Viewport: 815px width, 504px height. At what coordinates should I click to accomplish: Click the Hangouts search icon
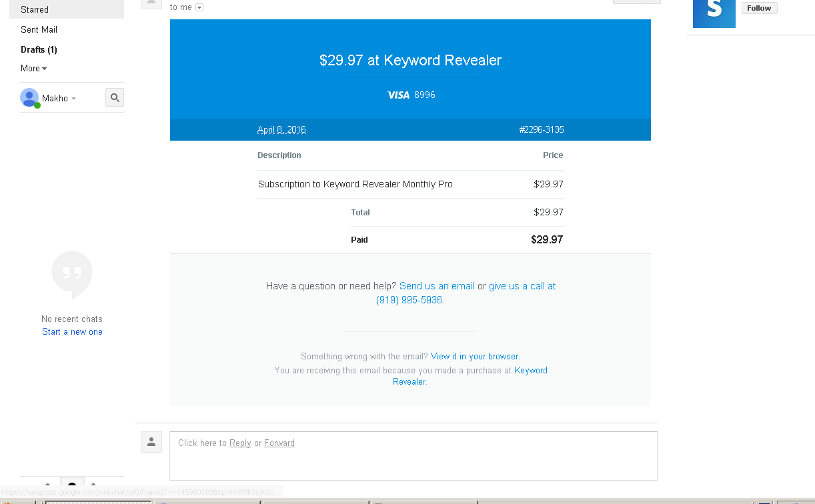(x=115, y=98)
